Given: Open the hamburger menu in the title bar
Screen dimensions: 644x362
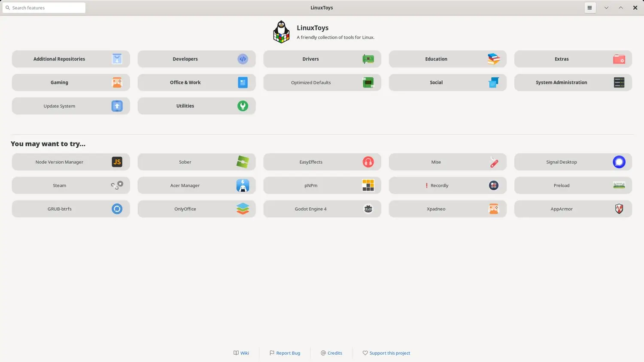Looking at the screenshot, I should coord(590,8).
